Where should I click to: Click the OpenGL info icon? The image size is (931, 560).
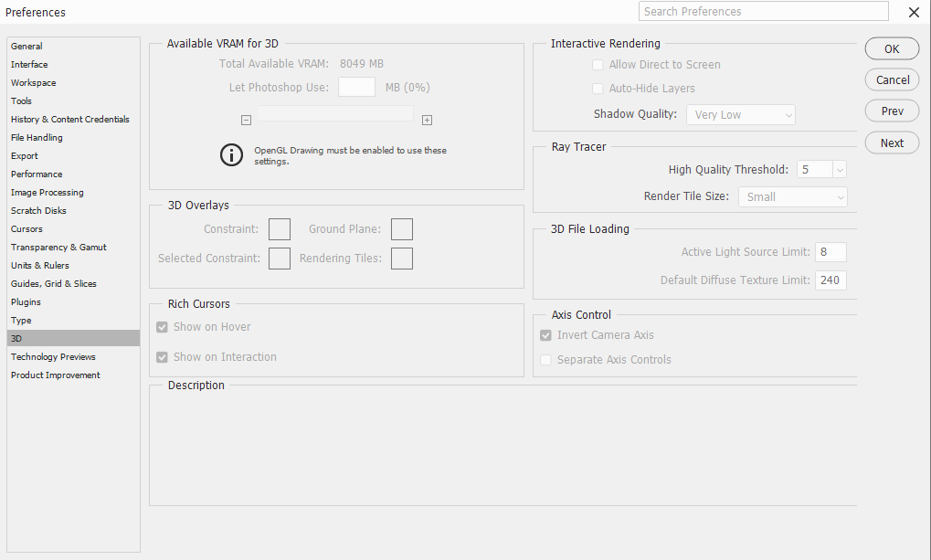tap(231, 155)
